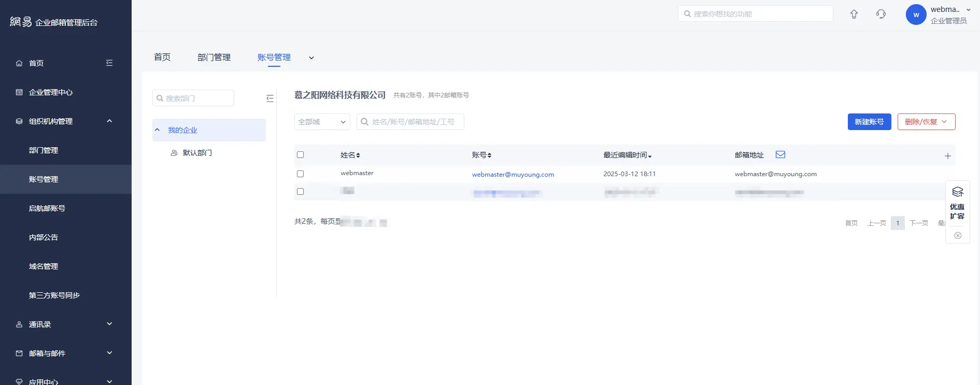Viewport: 980px width, 385px height.
Task: Click the 新建账号 button
Action: pos(869,122)
